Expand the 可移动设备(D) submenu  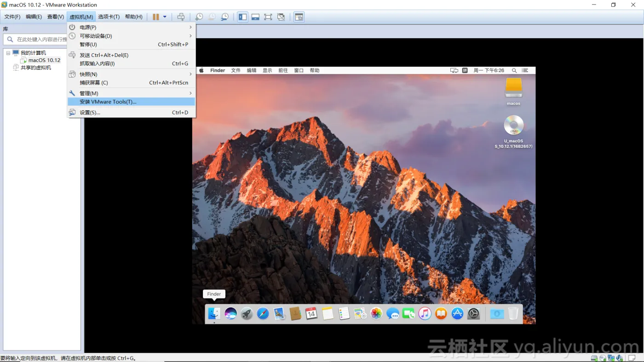point(131,36)
